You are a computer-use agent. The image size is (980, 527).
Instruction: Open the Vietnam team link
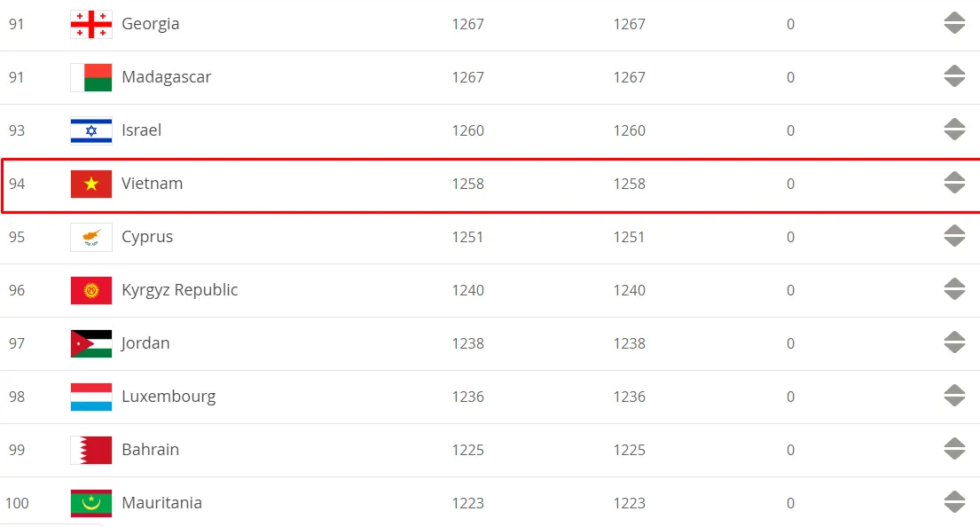(x=152, y=183)
